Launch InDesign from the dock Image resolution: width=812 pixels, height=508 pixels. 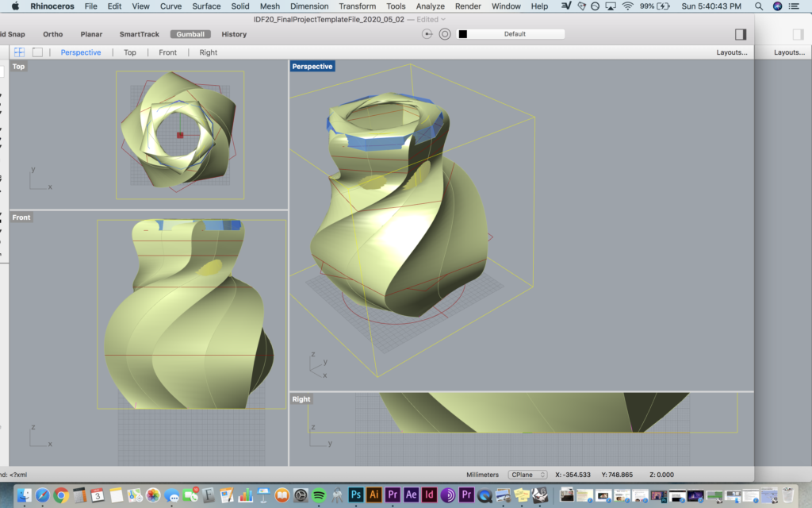point(429,495)
